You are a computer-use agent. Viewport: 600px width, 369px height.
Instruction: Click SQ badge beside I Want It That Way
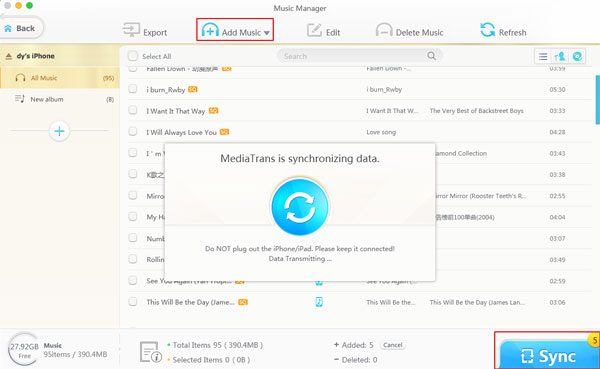[x=214, y=111]
